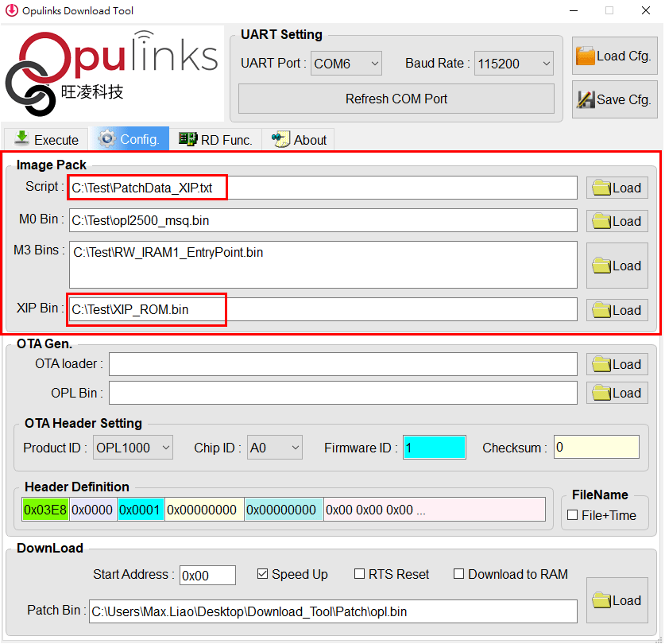Open the Execute tab
The height and width of the screenshot is (644, 665).
point(45,138)
